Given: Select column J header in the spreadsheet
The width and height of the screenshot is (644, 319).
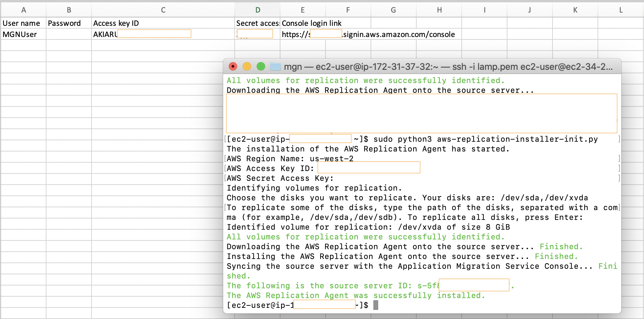Looking at the screenshot, I should tap(530, 10).
